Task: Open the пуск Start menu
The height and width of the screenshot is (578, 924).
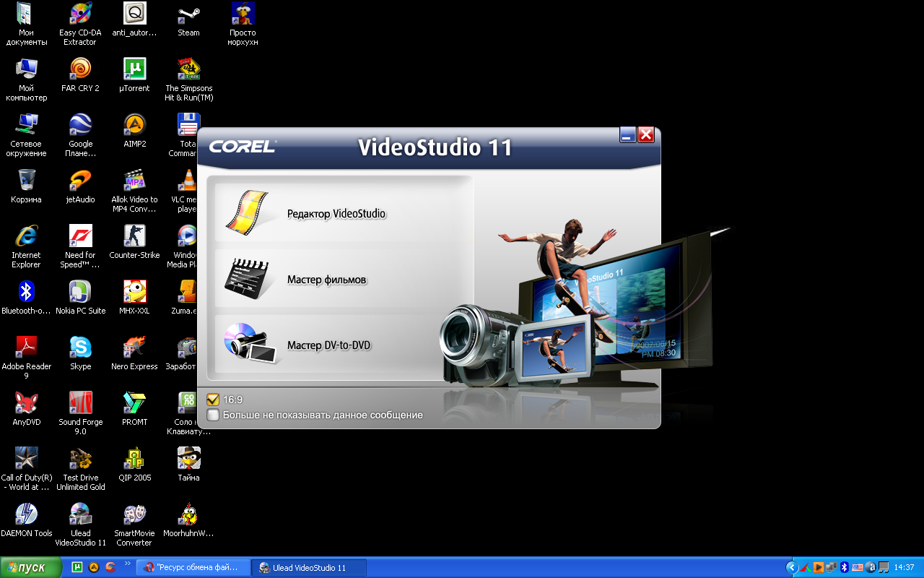Action: click(x=32, y=567)
